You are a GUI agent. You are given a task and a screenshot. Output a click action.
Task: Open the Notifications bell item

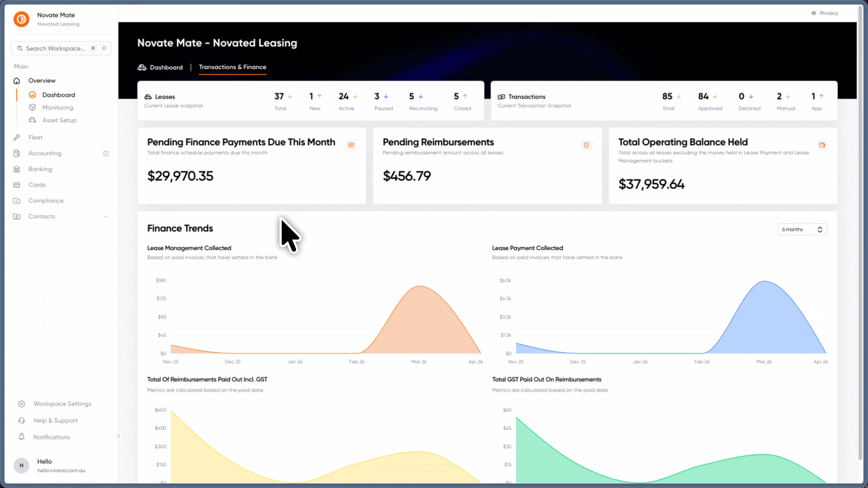44,437
